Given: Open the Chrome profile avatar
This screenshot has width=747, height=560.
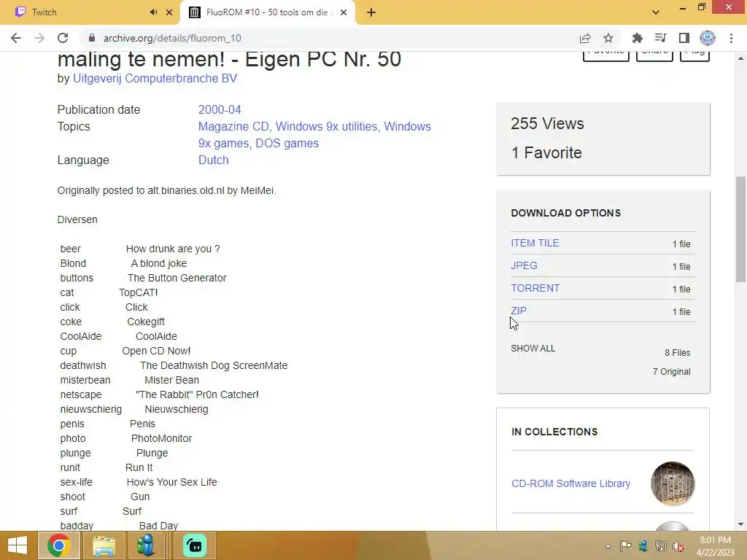Looking at the screenshot, I should tap(708, 38).
